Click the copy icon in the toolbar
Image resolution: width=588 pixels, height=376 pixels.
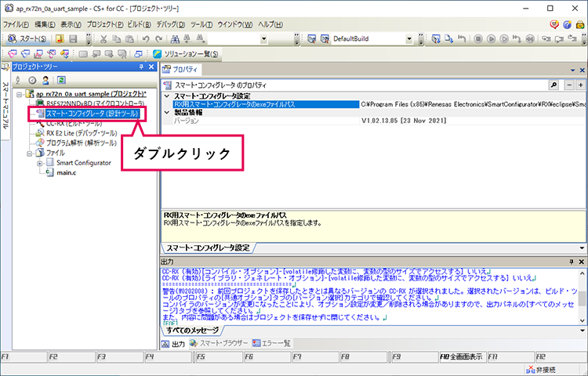(x=117, y=38)
